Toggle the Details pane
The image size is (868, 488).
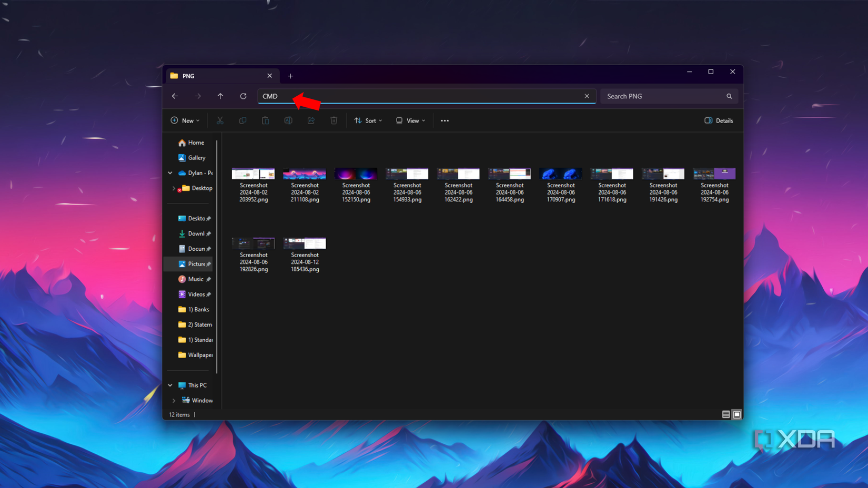pos(719,120)
